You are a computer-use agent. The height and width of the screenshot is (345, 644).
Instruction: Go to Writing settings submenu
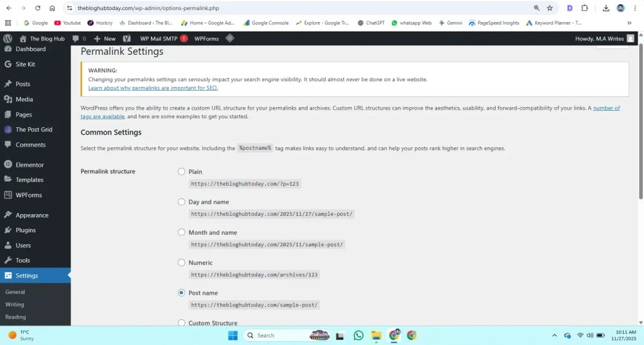point(15,305)
